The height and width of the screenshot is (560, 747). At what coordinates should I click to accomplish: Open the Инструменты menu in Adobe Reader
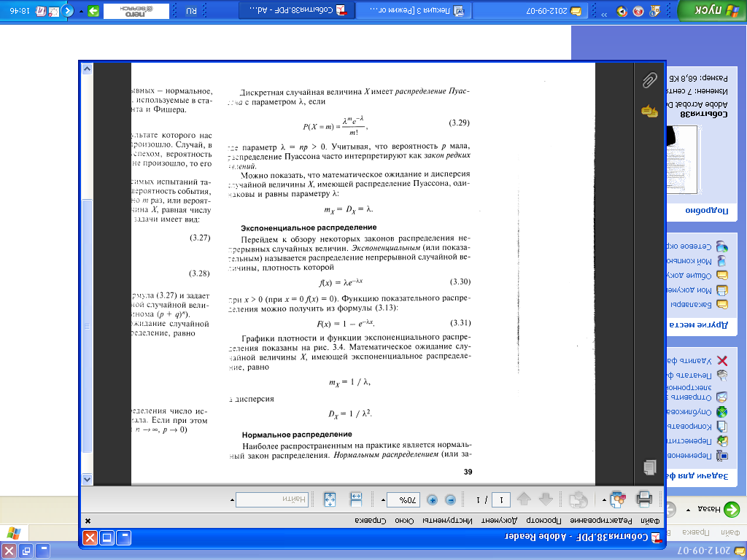tap(447, 521)
